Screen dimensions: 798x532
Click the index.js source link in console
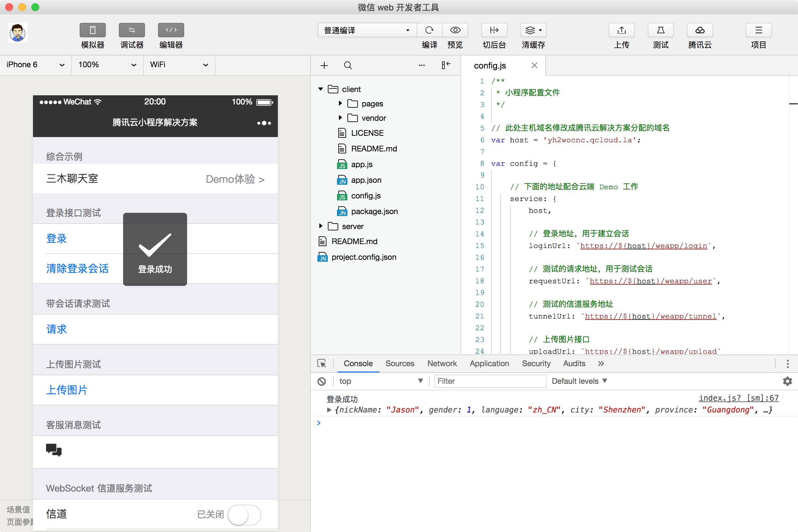click(x=738, y=398)
